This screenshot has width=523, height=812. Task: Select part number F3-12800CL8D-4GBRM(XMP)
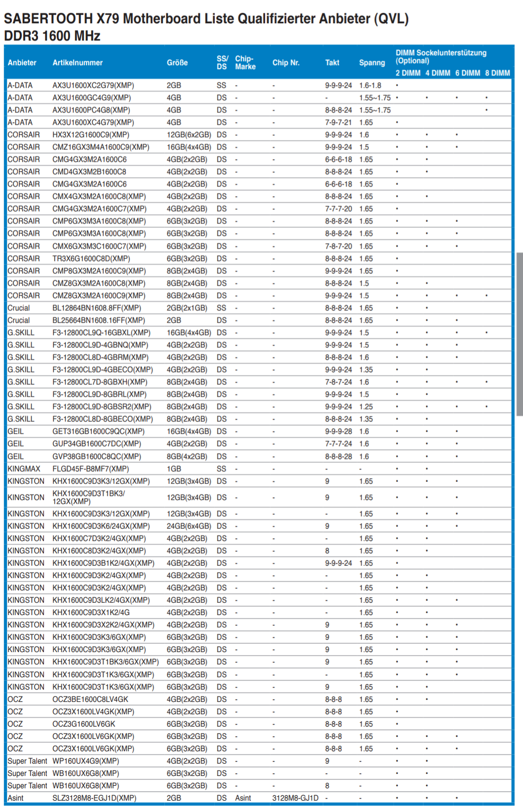pyautogui.click(x=101, y=357)
